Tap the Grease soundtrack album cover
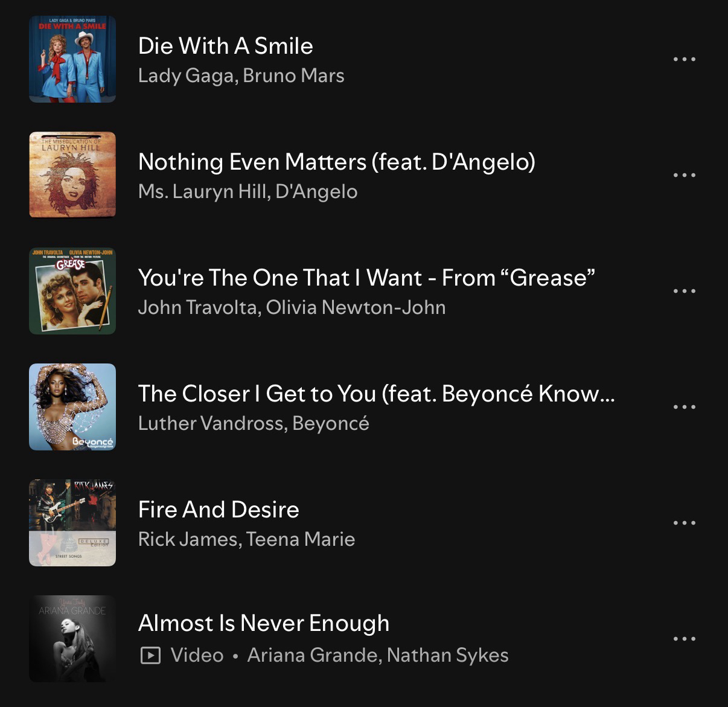Viewport: 728px width, 707px height. pos(72,291)
